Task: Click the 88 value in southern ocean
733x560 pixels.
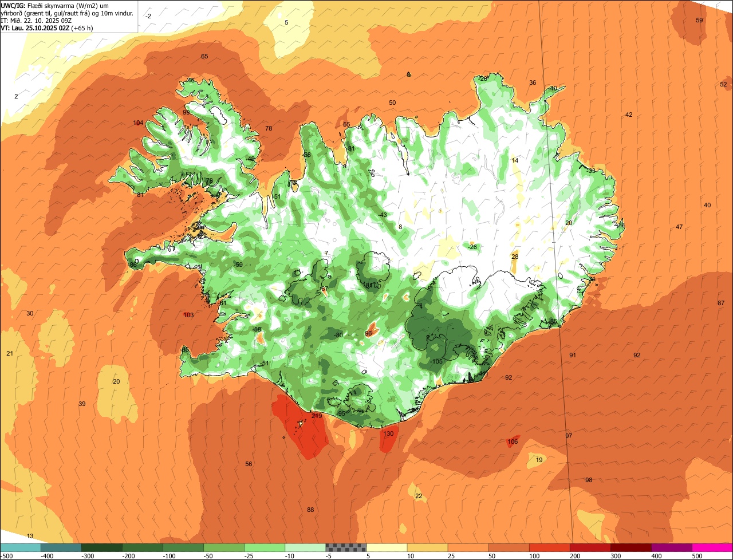Action: [310, 510]
